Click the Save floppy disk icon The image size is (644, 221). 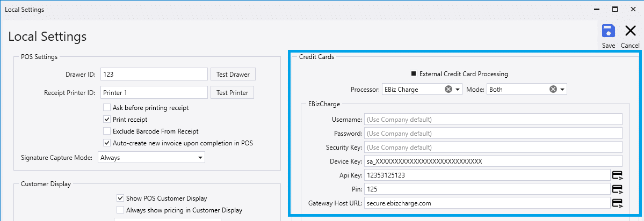608,31
